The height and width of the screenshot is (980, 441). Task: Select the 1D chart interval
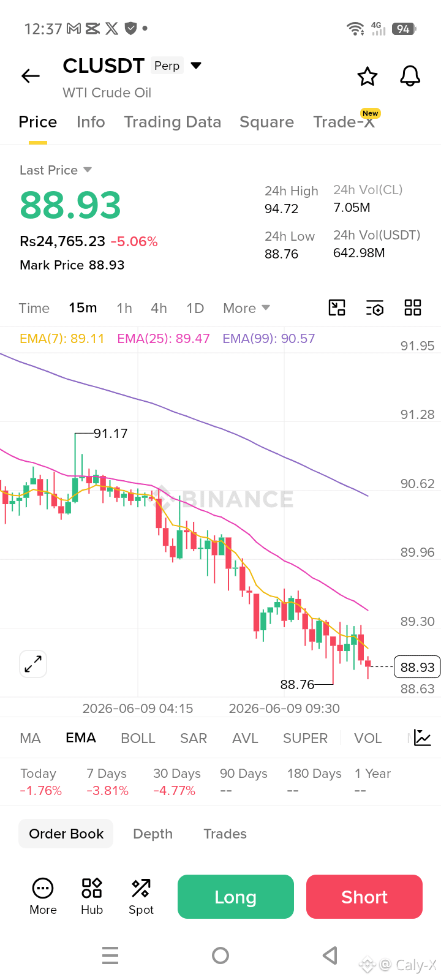point(195,308)
